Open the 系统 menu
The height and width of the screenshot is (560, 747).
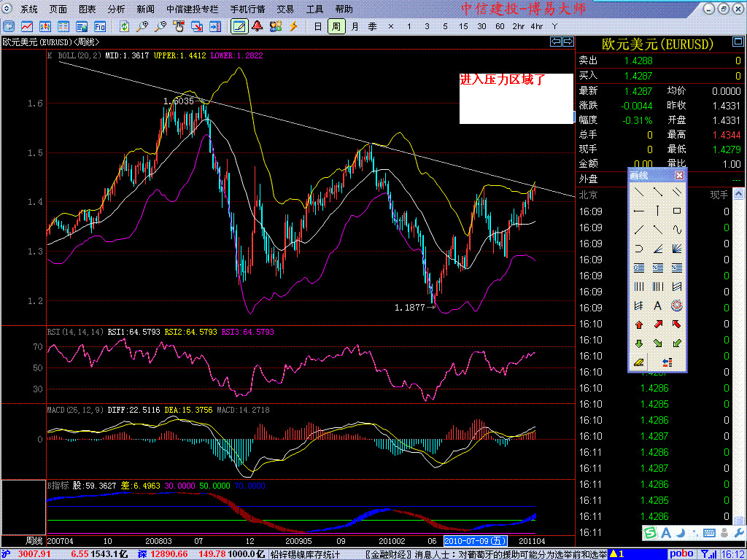tap(29, 9)
